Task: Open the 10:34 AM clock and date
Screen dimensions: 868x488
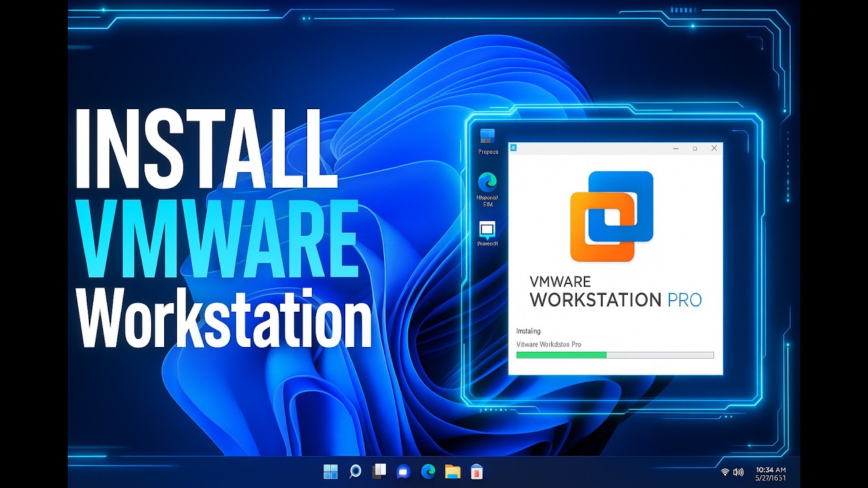Action: 771,474
